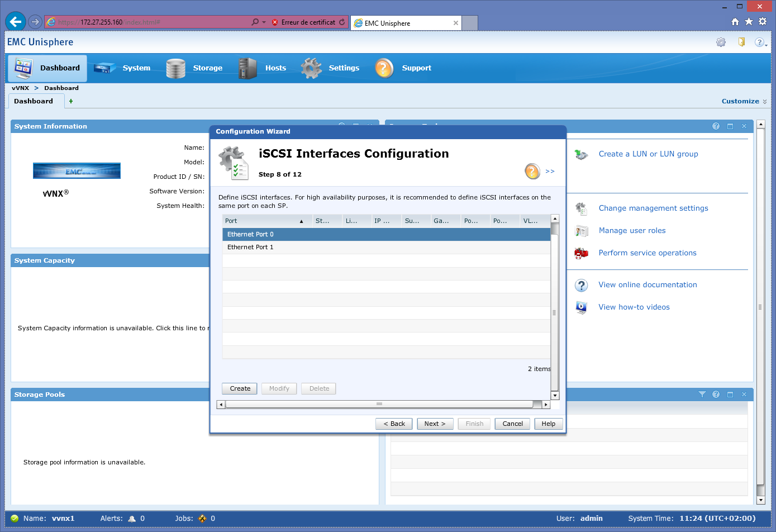Click the Storage Pools filter icon
The width and height of the screenshot is (776, 532).
pyautogui.click(x=702, y=395)
